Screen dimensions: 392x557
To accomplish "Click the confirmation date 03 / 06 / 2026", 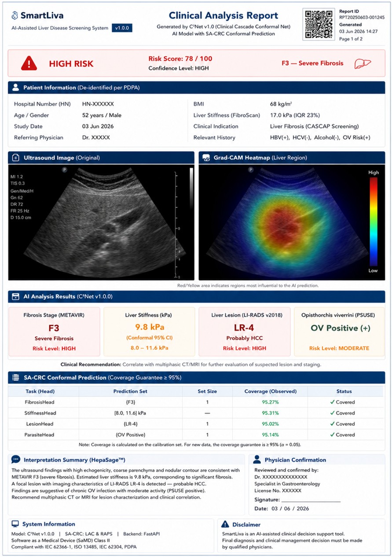I will pos(290,509).
